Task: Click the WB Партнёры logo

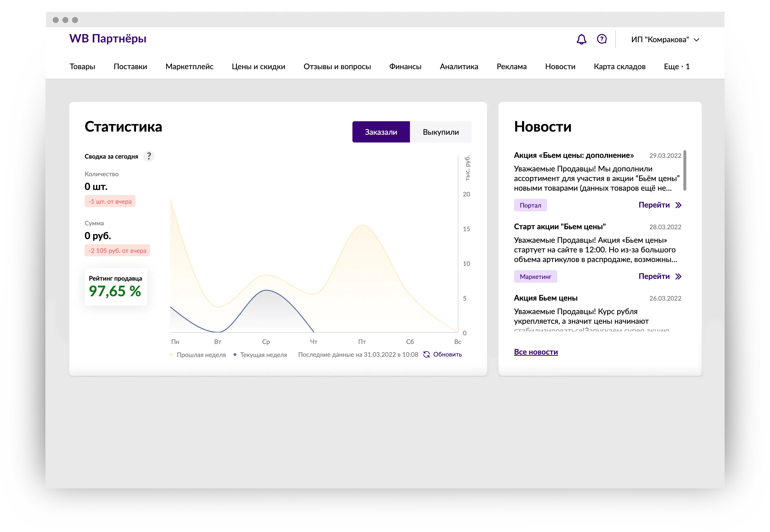Action: coord(108,39)
